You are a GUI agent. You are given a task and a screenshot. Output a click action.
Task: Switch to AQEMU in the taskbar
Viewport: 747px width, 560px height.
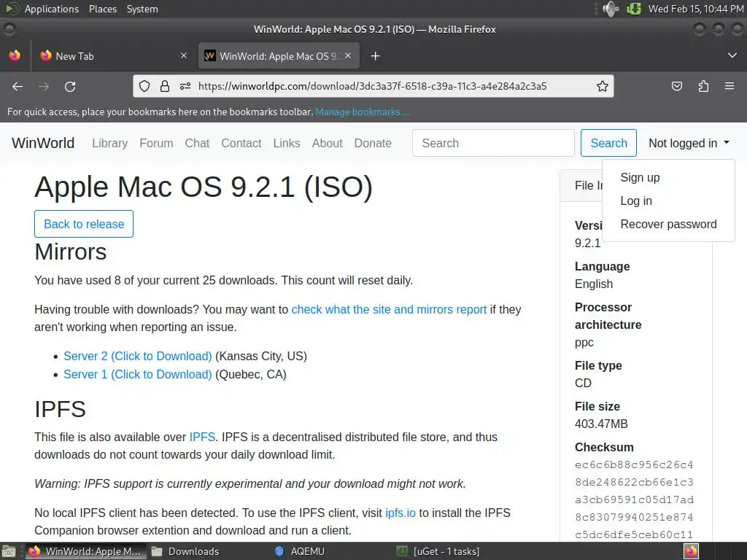coord(300,551)
